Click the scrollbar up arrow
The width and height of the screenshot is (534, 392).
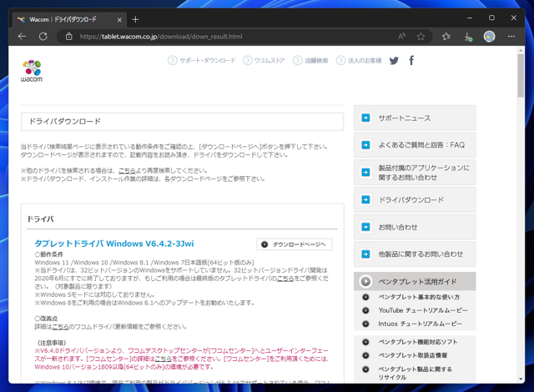pos(521,50)
